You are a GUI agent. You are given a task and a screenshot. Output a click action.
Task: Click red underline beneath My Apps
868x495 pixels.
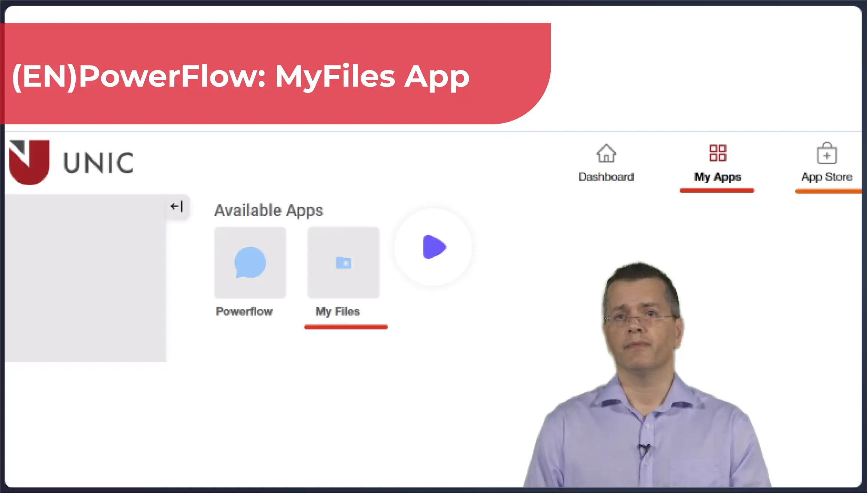tap(717, 191)
